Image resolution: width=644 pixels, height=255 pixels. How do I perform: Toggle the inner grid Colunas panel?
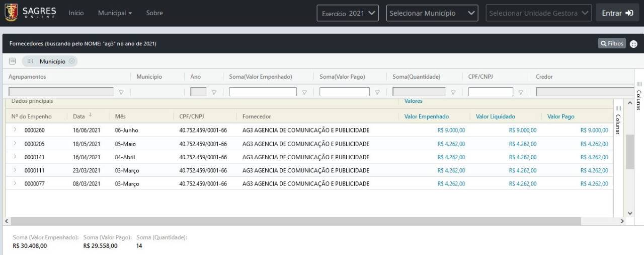(x=618, y=120)
